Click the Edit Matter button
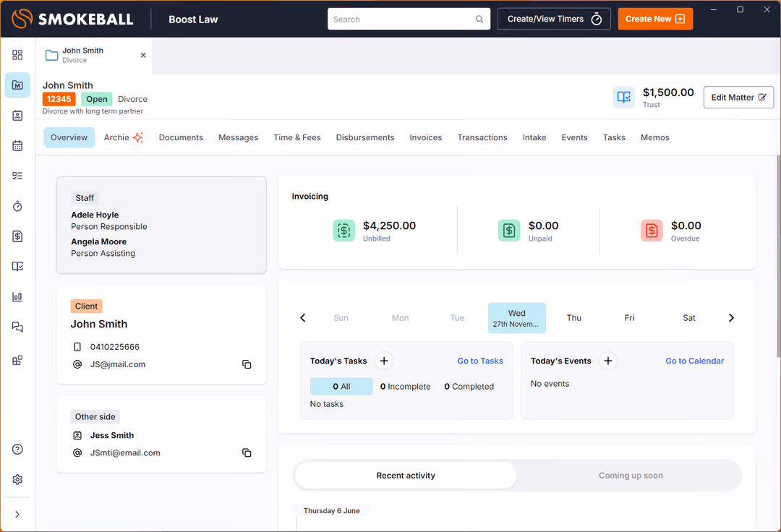Screen dimensions: 781x532 coord(738,97)
